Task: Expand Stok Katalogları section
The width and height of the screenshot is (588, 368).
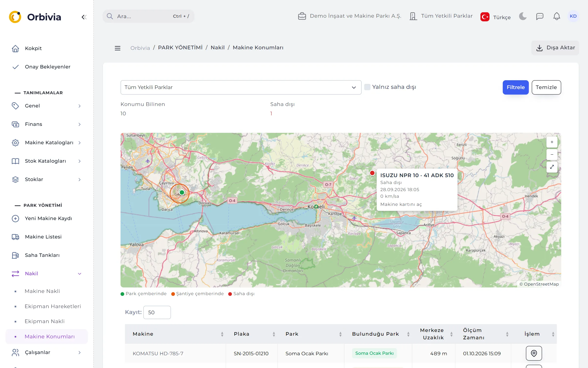Action: (47, 161)
